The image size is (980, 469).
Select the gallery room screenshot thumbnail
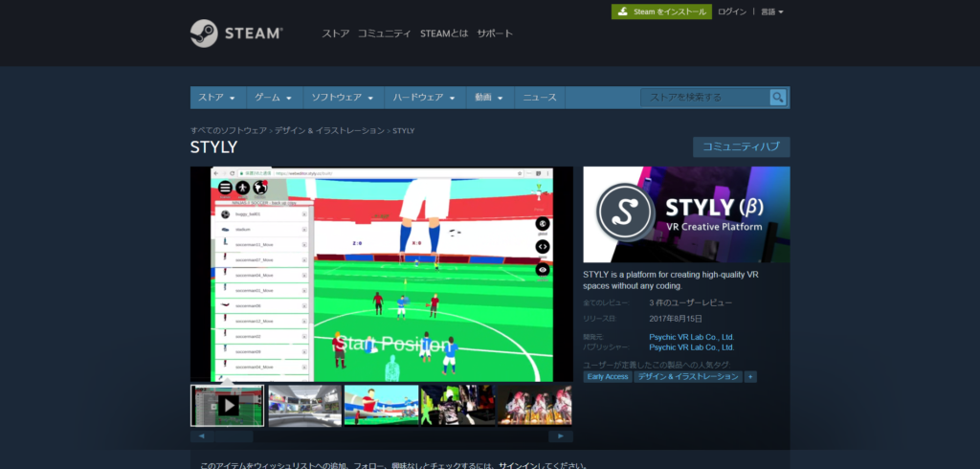coord(305,406)
